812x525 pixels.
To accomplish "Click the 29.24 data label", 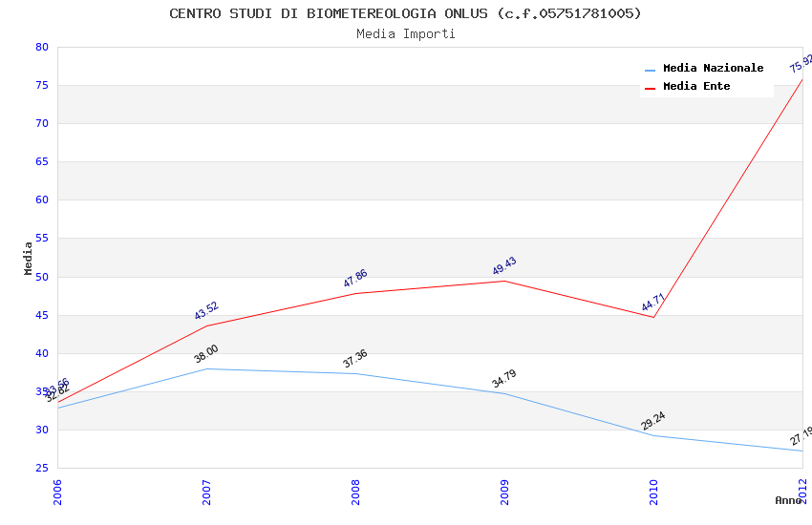I will [653, 421].
